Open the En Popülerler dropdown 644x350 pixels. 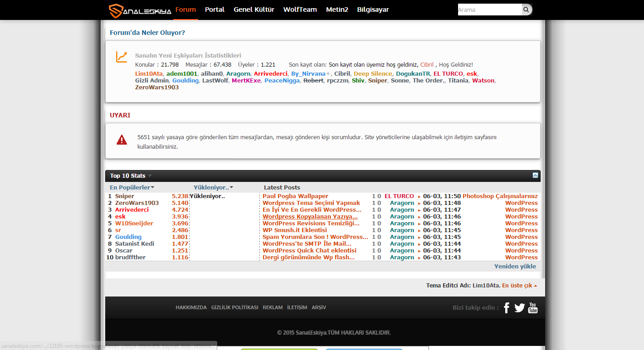tap(132, 187)
